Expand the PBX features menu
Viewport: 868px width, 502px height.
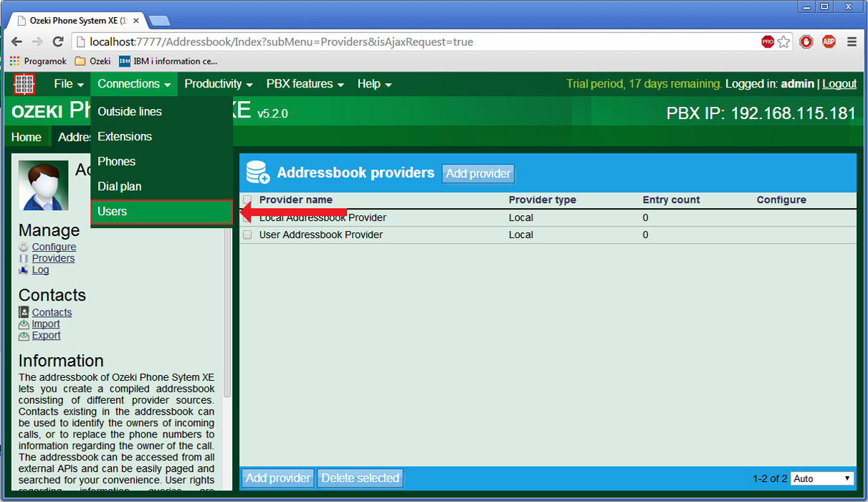[x=305, y=84]
